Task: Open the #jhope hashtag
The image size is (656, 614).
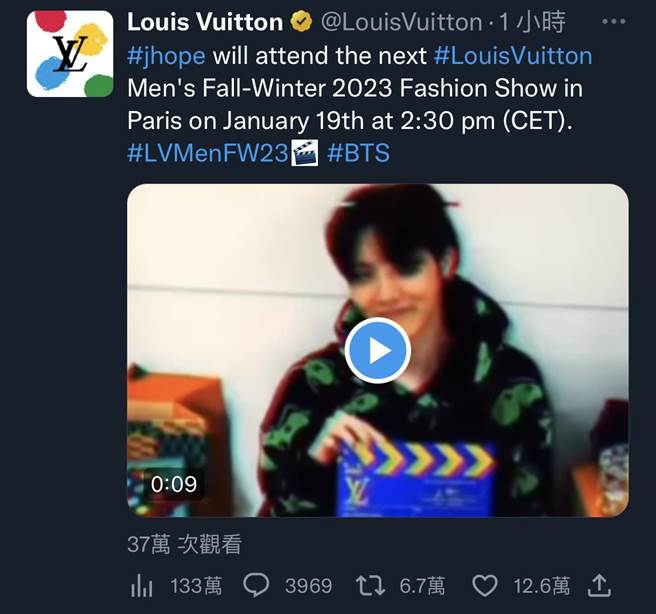Action: coord(166,55)
